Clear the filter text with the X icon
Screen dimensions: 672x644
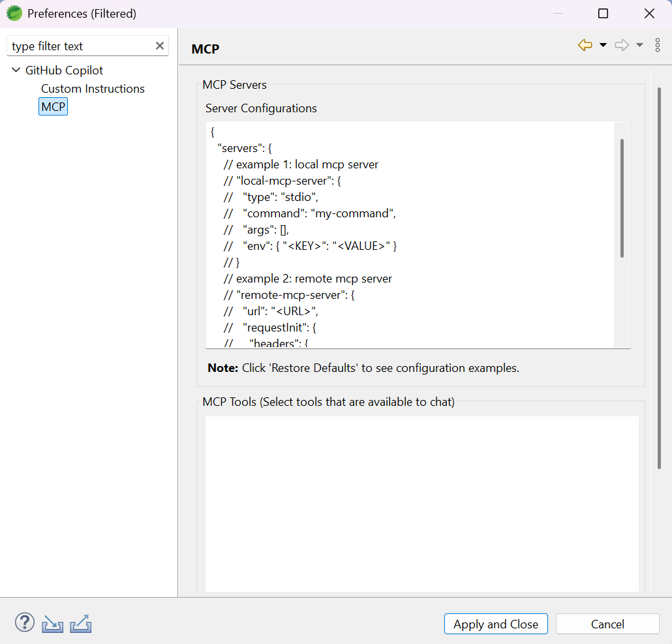coord(160,46)
